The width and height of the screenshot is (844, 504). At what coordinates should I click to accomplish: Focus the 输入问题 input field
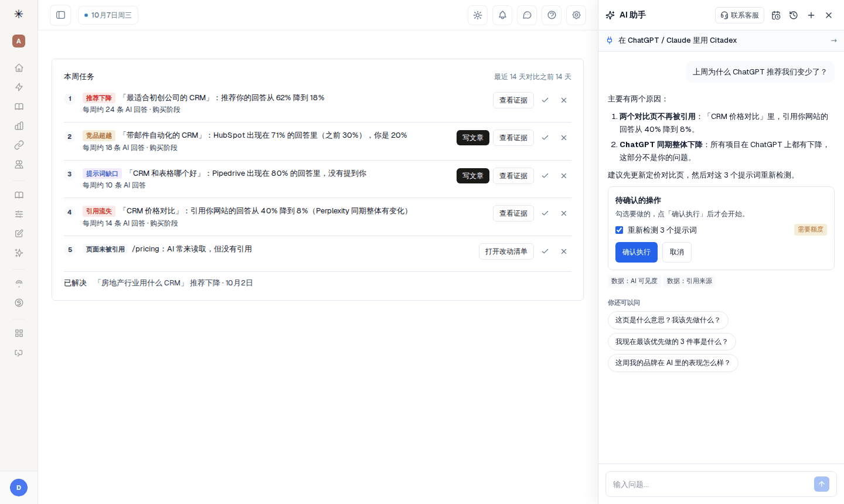[x=710, y=485]
